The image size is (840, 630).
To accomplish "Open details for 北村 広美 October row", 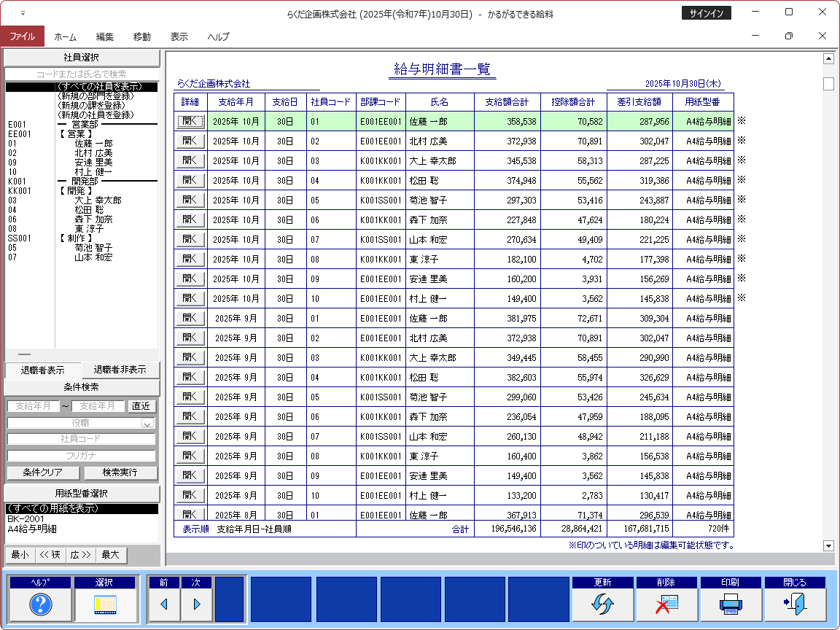I will [x=190, y=141].
